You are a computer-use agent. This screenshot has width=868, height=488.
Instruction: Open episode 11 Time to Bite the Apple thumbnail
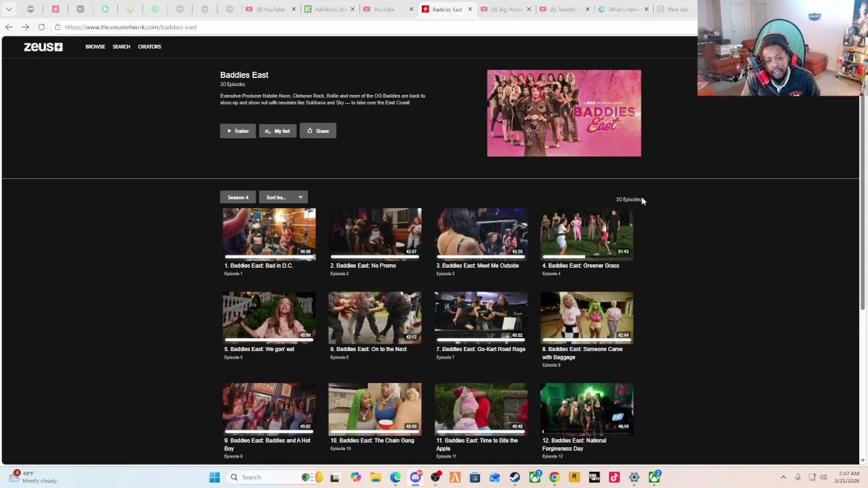coord(481,409)
